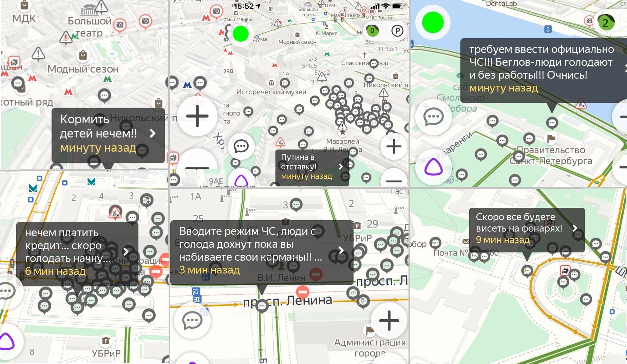The height and width of the screenshot is (364, 627).
Task: Expand 'нечем платить кредит' comment arrow
Action: click(126, 251)
